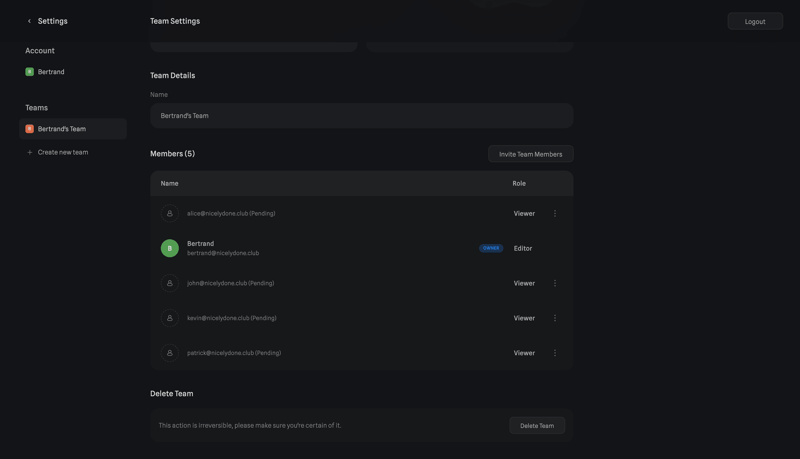Click the Team Settings page title
This screenshot has height=459, width=800.
click(x=175, y=21)
